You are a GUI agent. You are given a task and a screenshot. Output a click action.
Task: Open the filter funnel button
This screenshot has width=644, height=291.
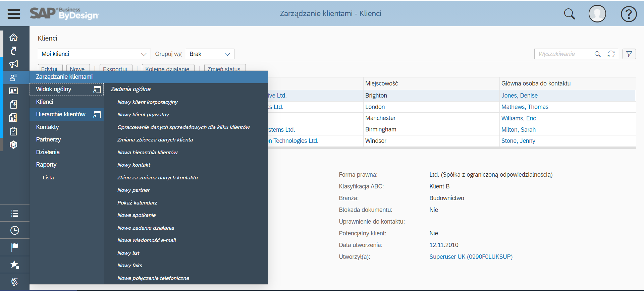[x=629, y=54]
